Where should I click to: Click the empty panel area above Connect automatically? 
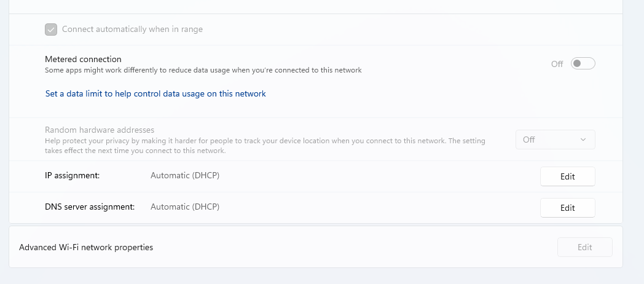click(x=315, y=7)
